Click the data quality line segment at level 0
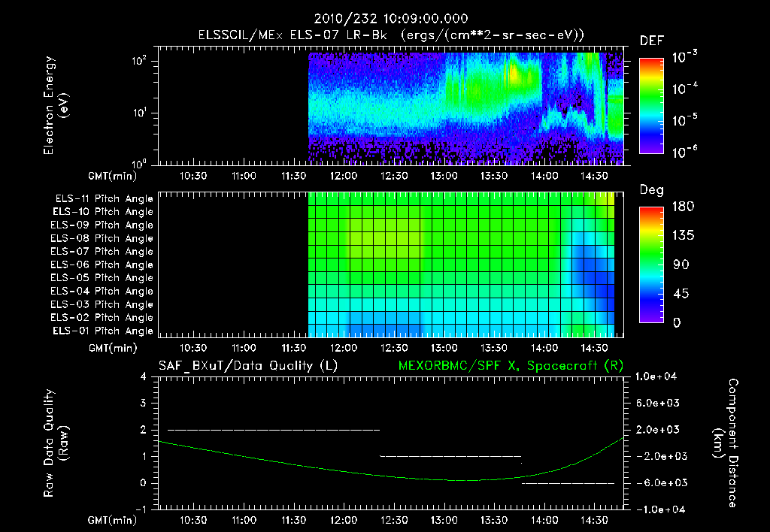Screen dimensions: 770x532 click(568, 483)
